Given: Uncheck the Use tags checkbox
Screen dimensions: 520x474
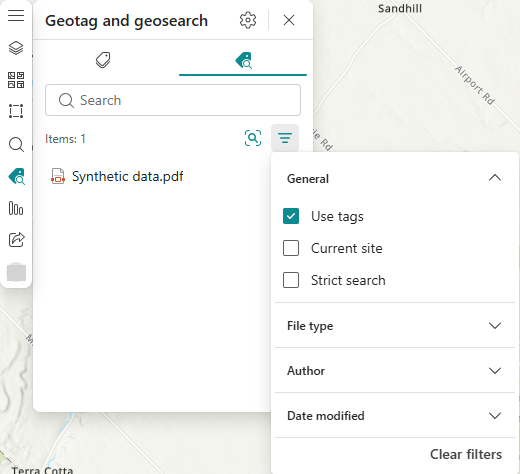Looking at the screenshot, I should click(x=291, y=216).
